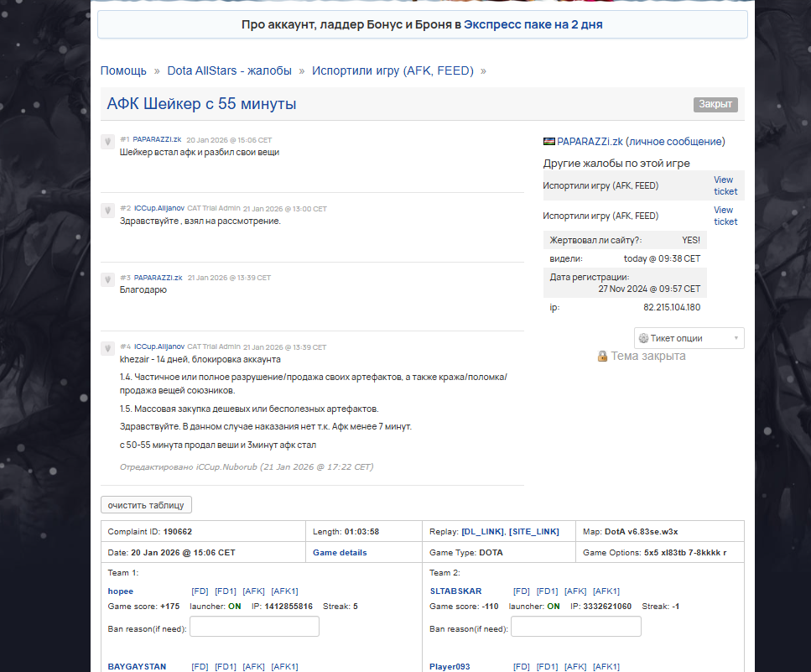Click the lock icon by Тема закрыта
The width and height of the screenshot is (811, 672).
pyautogui.click(x=602, y=356)
